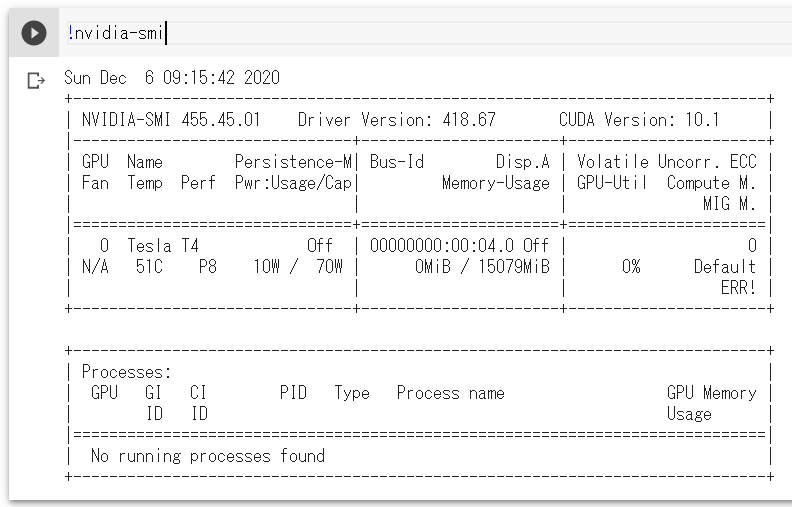
Task: Select the timestamp text 'Sun Dec 6 09:15:42 2020'
Action: coord(172,78)
